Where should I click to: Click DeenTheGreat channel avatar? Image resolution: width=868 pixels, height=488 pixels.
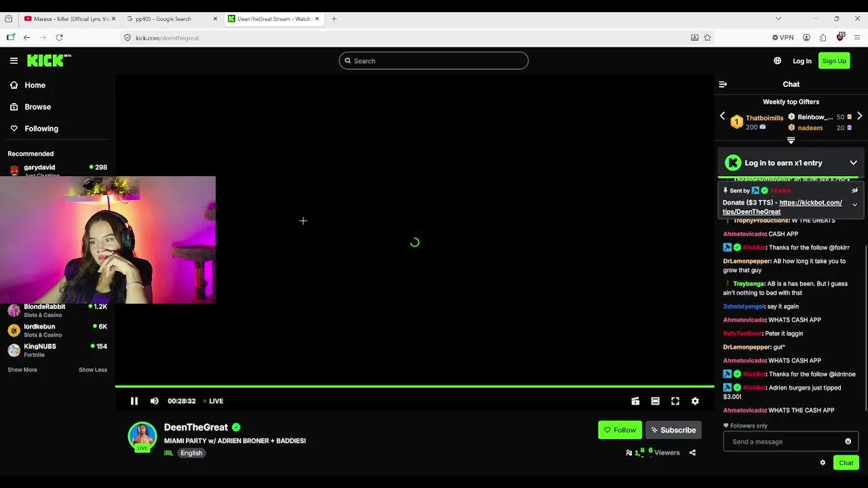point(142,436)
